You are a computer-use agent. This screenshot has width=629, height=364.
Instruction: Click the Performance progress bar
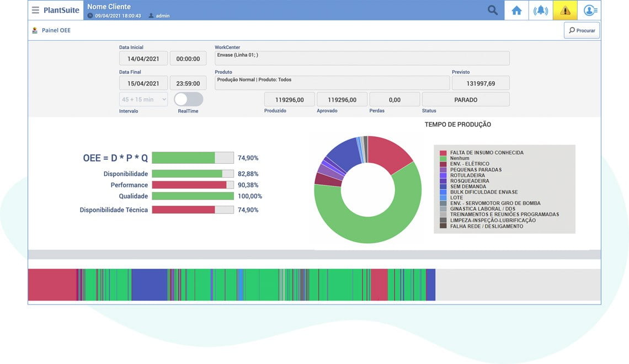click(x=193, y=185)
